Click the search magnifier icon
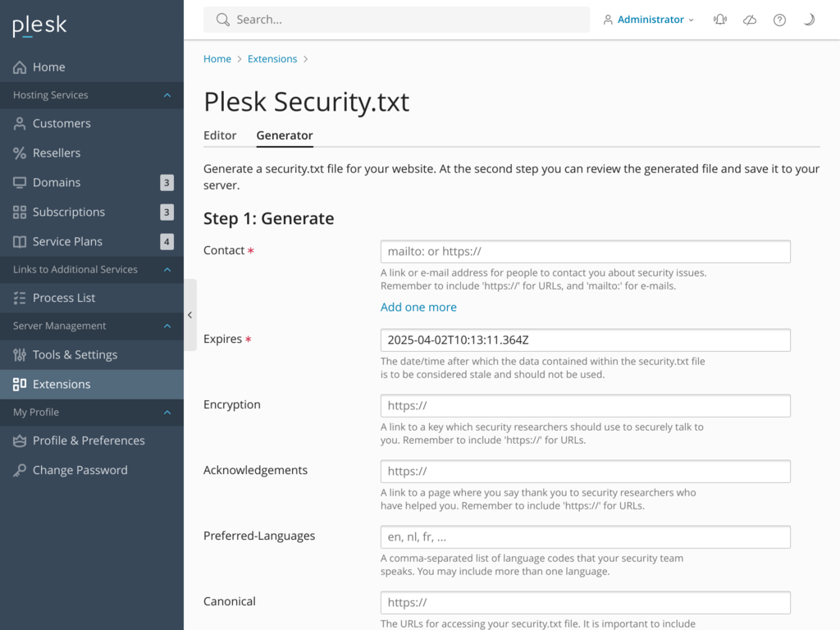 click(221, 19)
